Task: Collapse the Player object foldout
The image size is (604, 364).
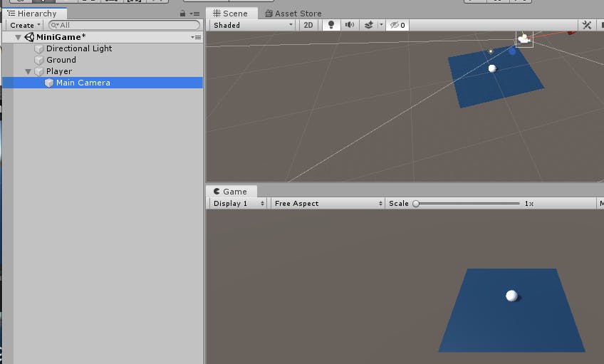Action: [28, 72]
